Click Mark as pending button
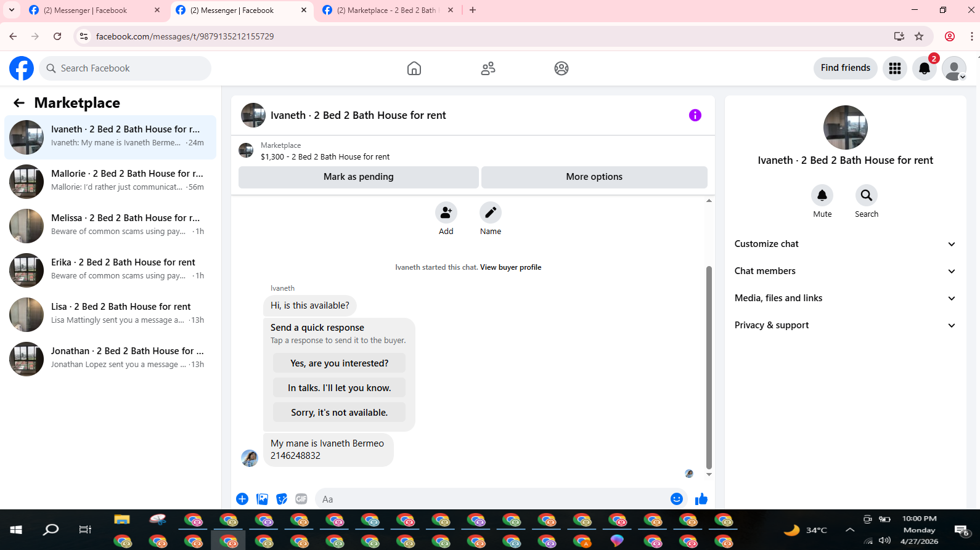 (359, 177)
